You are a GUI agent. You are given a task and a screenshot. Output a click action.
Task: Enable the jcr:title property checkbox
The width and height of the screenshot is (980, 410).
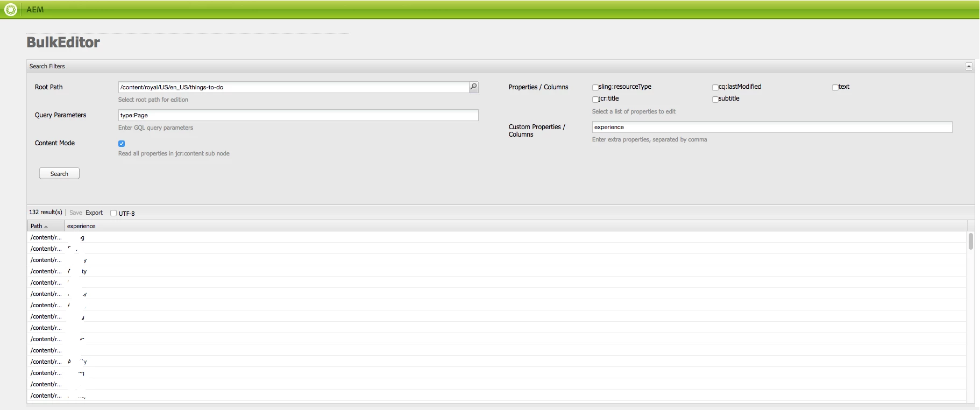(x=595, y=99)
